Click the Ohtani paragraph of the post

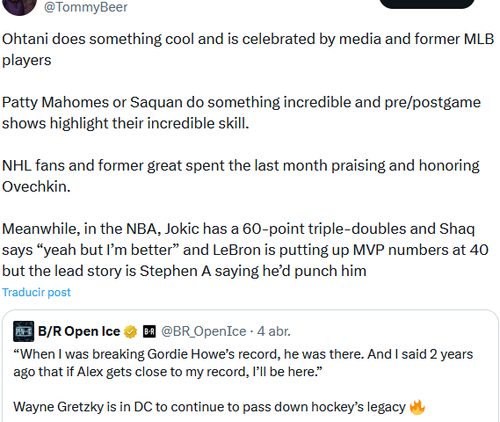pyautogui.click(x=248, y=49)
